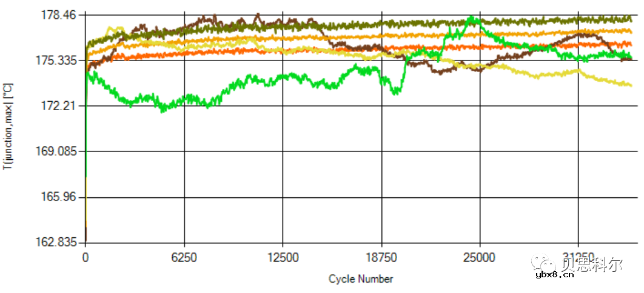The width and height of the screenshot is (644, 293).
Task: Click the 169.085 y-axis tick label
Action: (57, 151)
